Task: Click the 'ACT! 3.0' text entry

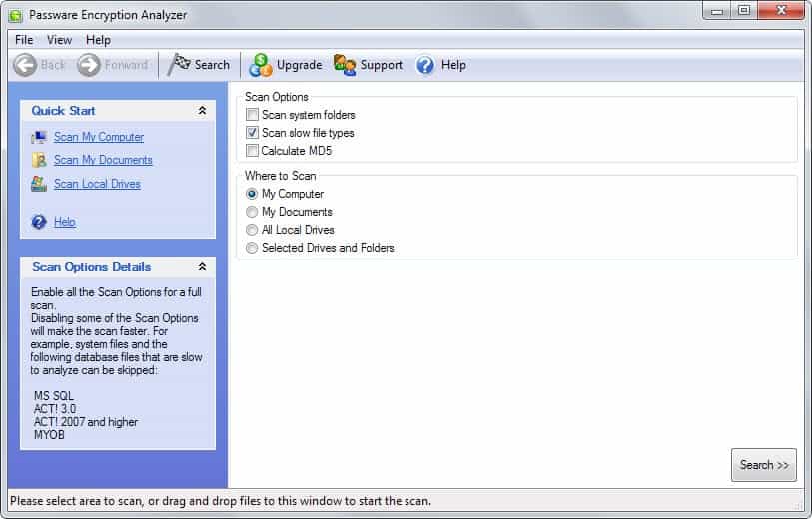Action: pyautogui.click(x=55, y=409)
